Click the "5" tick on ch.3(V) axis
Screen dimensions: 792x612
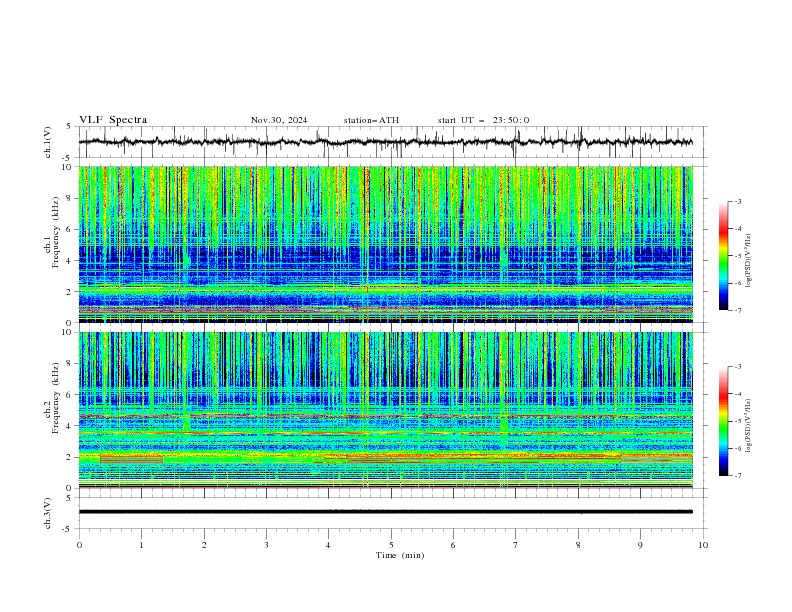(68, 498)
